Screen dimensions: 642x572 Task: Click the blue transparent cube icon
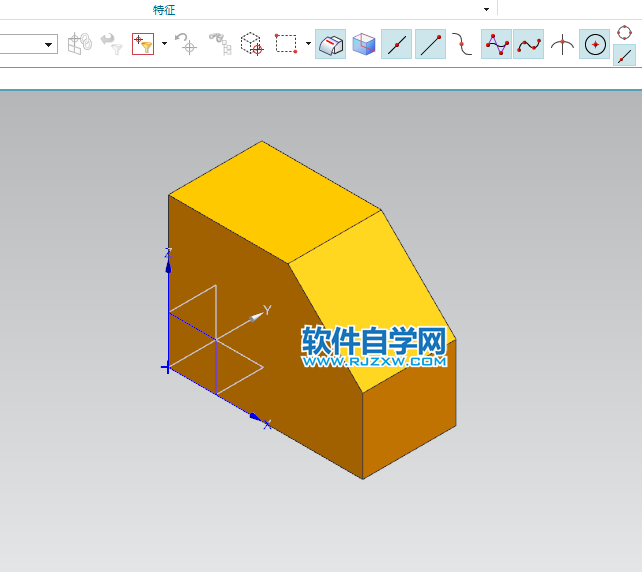364,45
